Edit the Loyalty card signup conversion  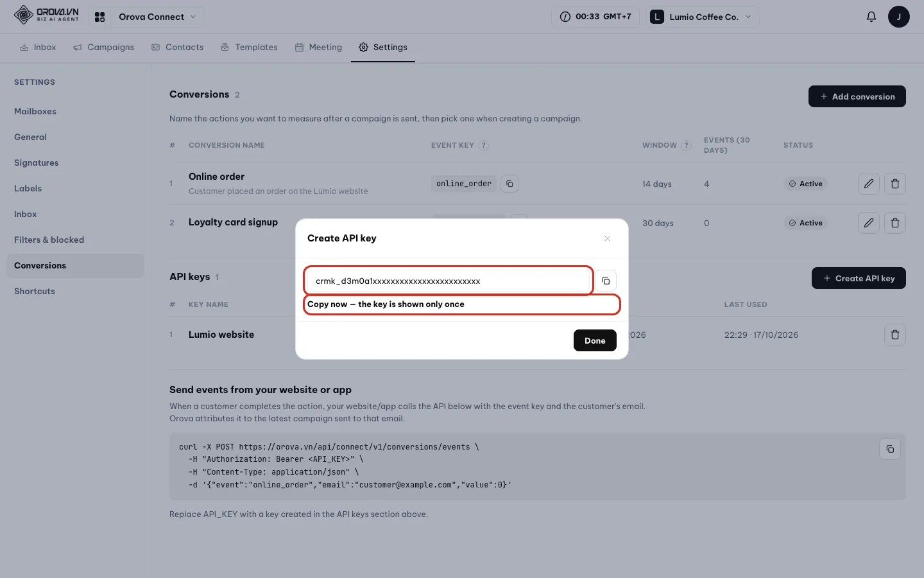pyautogui.click(x=869, y=223)
